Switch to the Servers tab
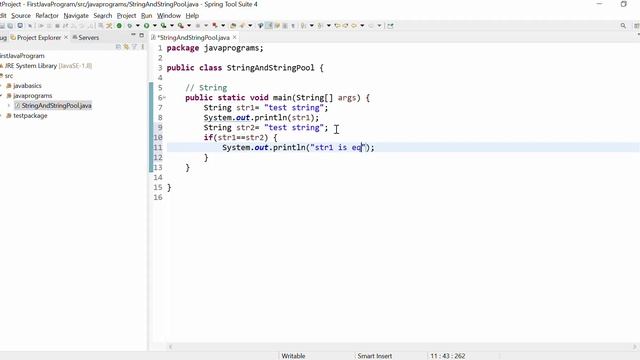This screenshot has height=360, width=640. 85,37
